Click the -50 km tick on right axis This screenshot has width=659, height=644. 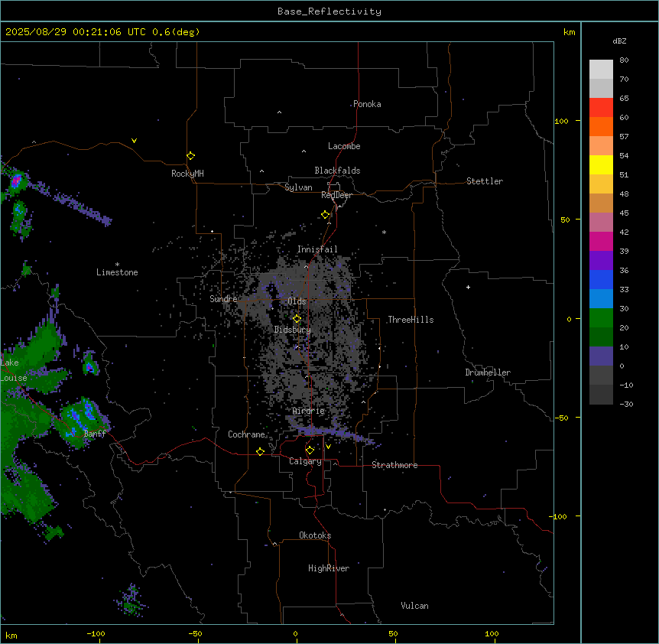pos(561,418)
